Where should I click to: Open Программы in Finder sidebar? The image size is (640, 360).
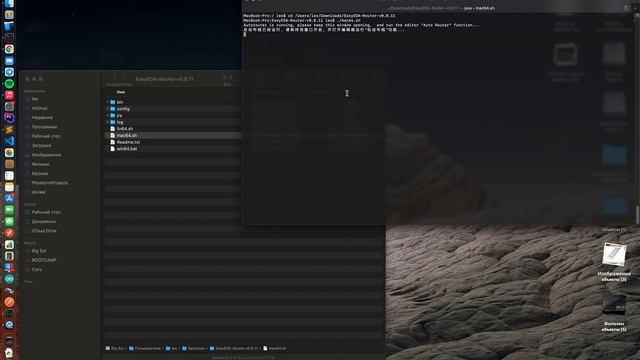44,127
